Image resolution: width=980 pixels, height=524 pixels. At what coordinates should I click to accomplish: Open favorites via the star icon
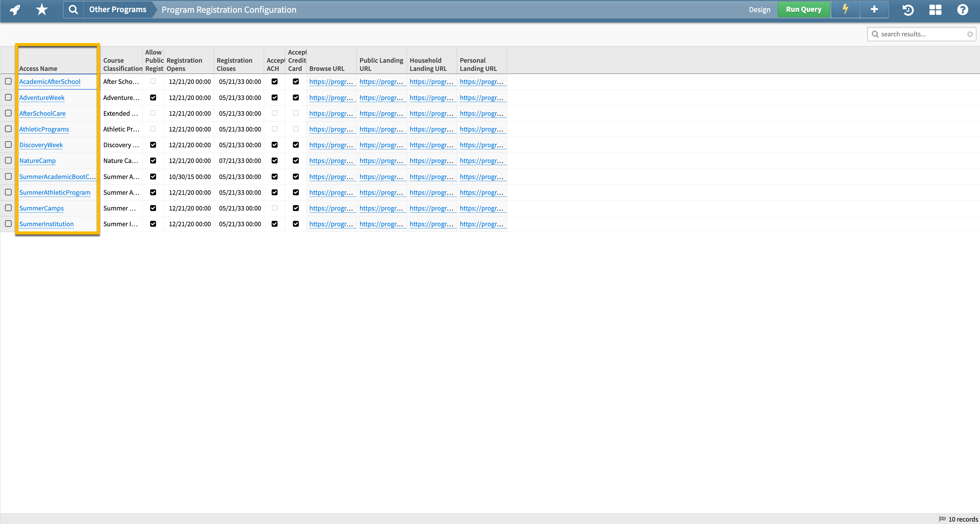point(41,9)
